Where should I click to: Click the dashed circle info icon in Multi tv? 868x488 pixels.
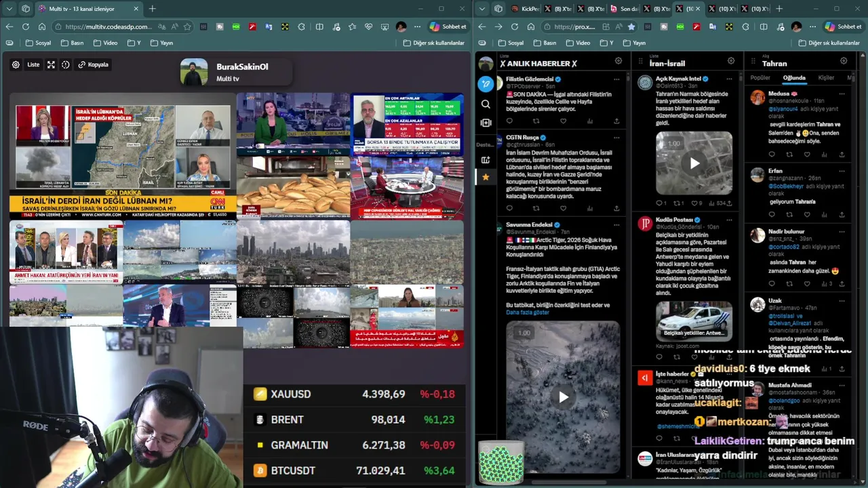click(x=66, y=65)
